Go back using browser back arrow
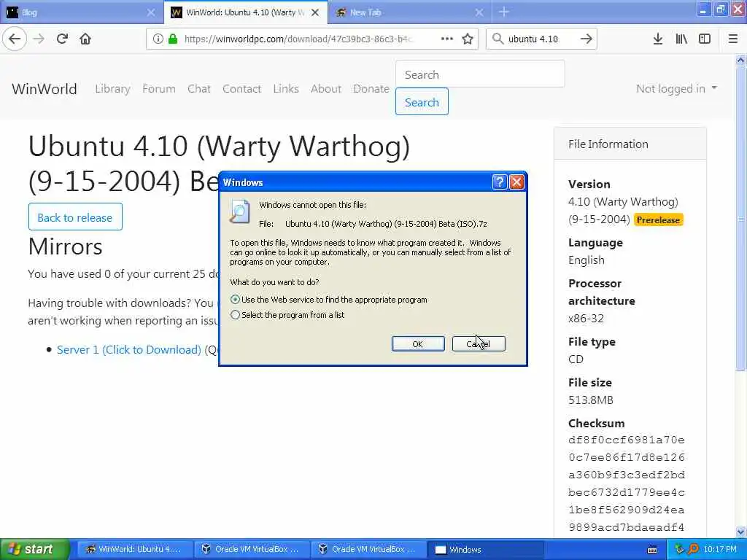The width and height of the screenshot is (747, 560). pyautogui.click(x=15, y=39)
